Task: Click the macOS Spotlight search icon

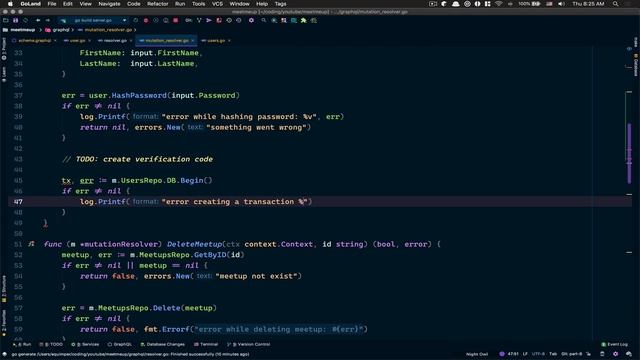Action: (x=616, y=4)
